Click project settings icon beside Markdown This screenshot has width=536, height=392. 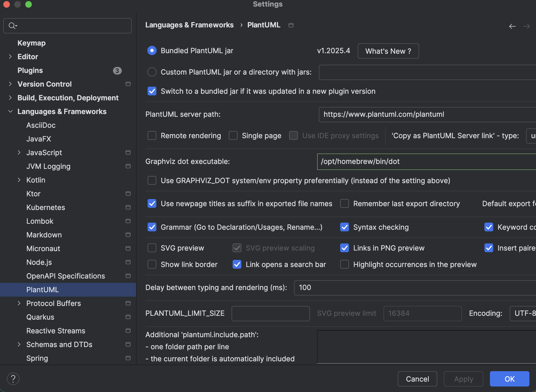pos(128,235)
